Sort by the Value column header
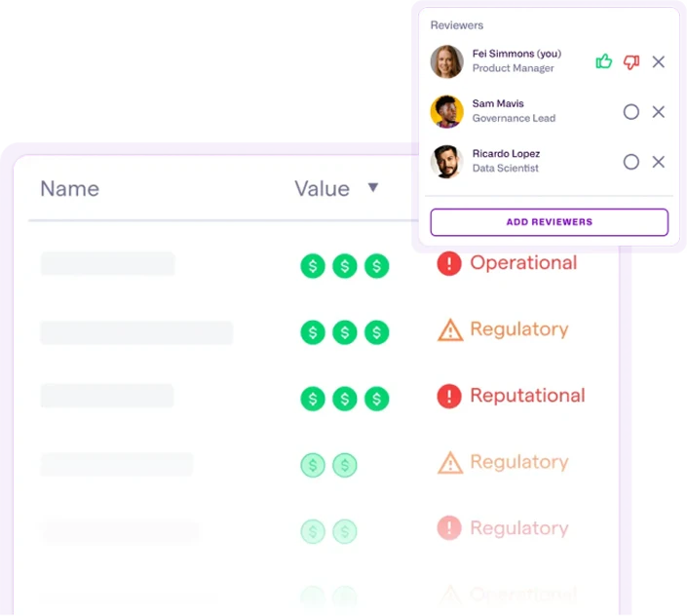687x616 pixels. [x=322, y=189]
